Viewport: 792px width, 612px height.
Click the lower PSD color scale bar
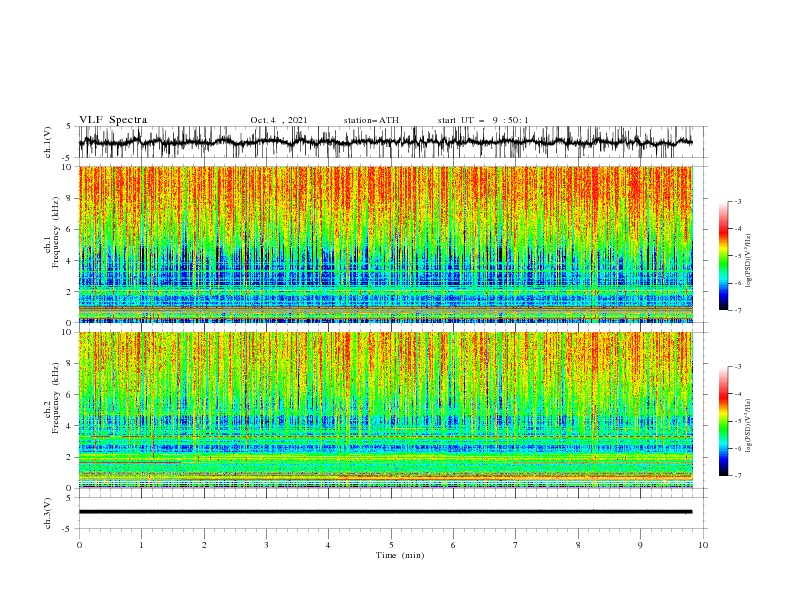tap(723, 421)
